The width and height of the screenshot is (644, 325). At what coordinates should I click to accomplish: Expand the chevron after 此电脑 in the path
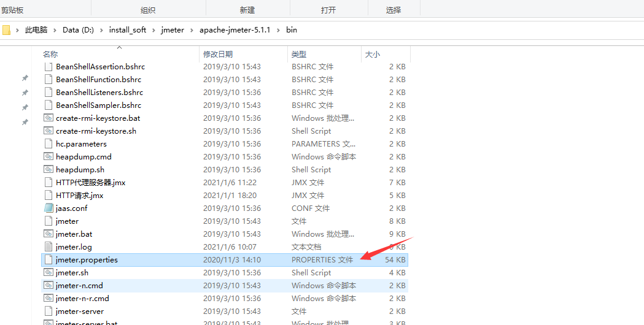pos(55,30)
